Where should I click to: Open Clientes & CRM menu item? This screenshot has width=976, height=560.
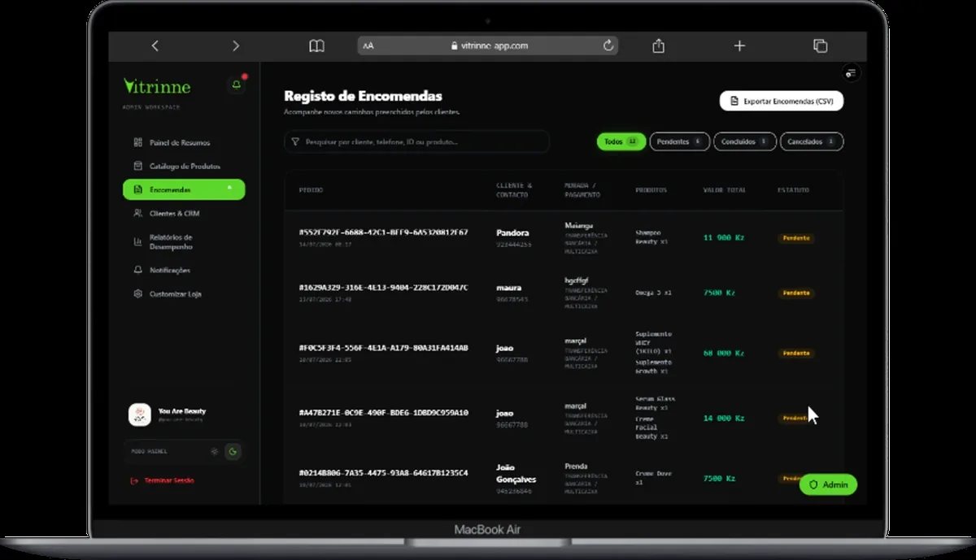(x=184, y=213)
